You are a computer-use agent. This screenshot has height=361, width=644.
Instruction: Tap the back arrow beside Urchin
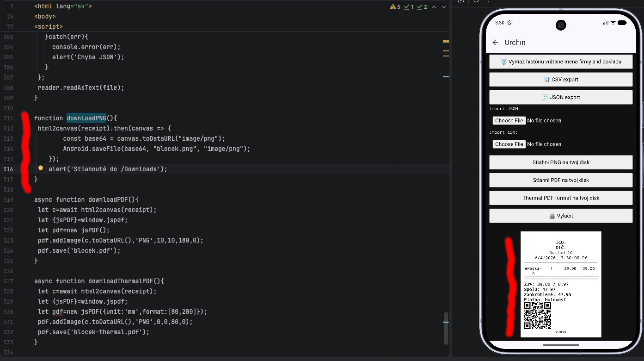[495, 42]
